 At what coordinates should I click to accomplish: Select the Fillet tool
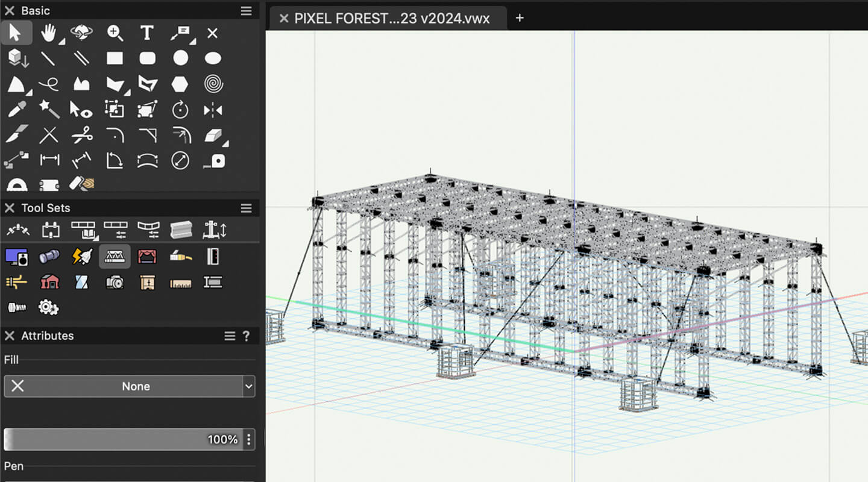coord(115,135)
